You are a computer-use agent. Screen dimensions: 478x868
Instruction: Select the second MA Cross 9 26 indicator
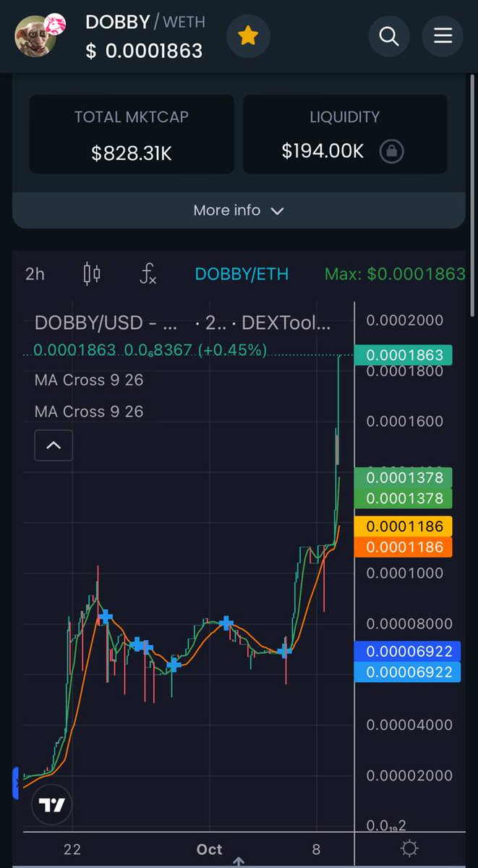[89, 412]
